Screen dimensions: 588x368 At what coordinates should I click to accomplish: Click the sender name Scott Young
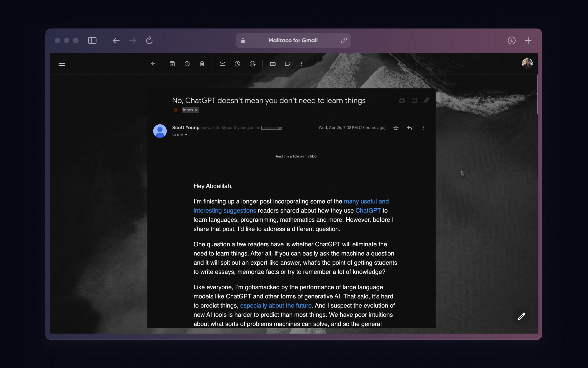coord(186,127)
